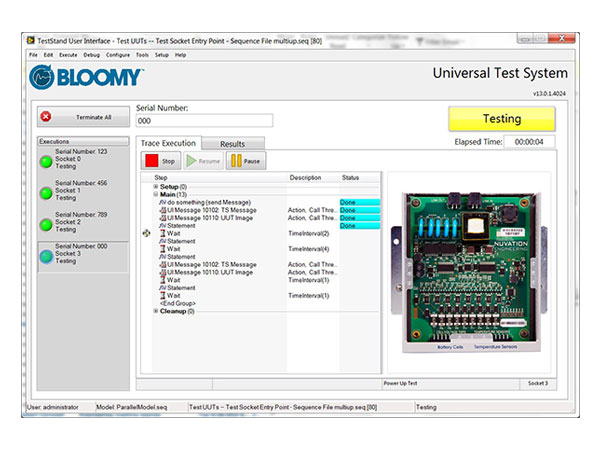The width and height of the screenshot is (600, 450).
Task: Stop the execution with the red Stop button
Action: click(x=161, y=161)
